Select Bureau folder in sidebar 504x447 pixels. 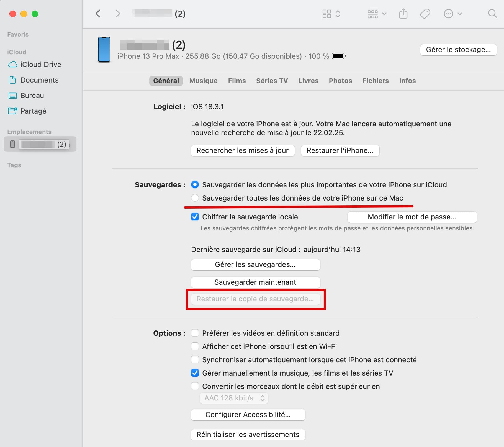click(32, 96)
